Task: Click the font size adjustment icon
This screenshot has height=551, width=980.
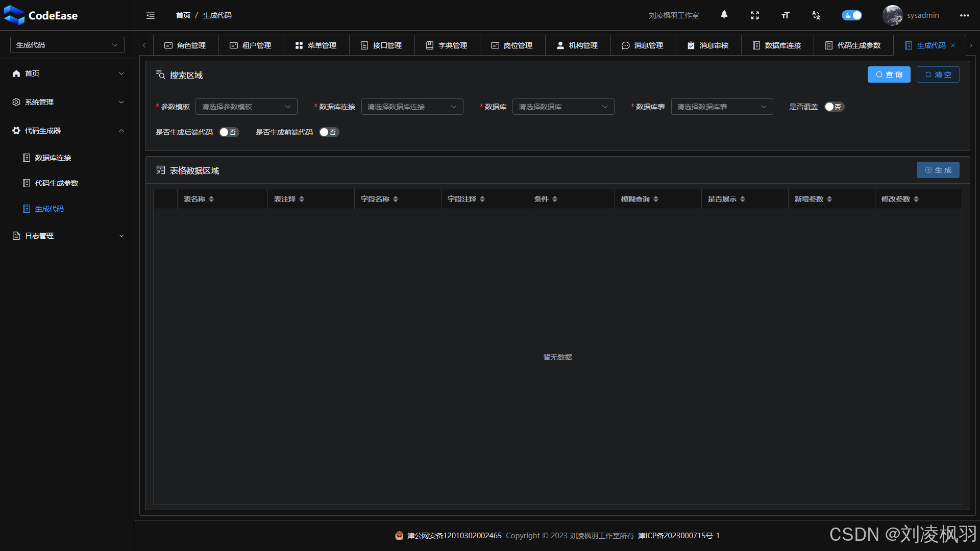Action: tap(786, 15)
